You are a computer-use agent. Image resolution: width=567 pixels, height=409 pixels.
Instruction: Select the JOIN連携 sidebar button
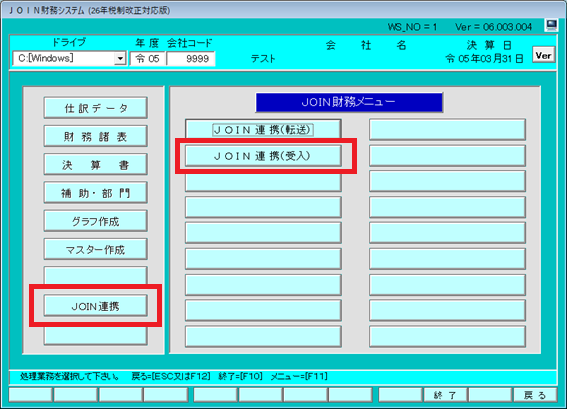tap(95, 306)
